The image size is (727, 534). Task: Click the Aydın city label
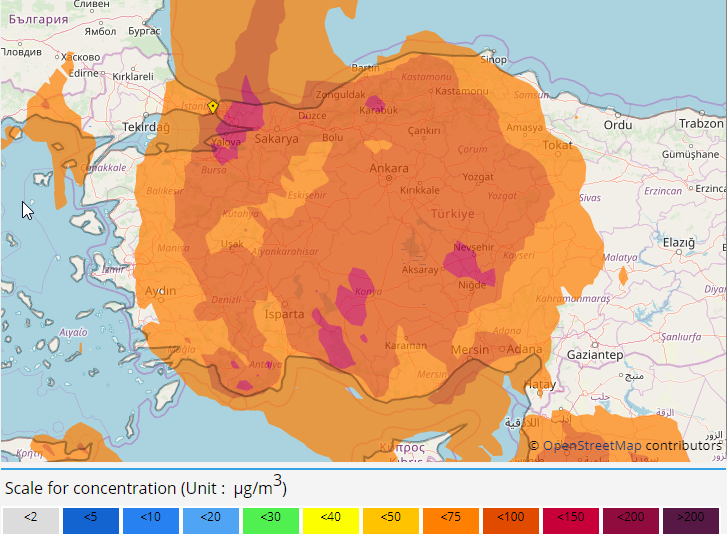coord(160,291)
